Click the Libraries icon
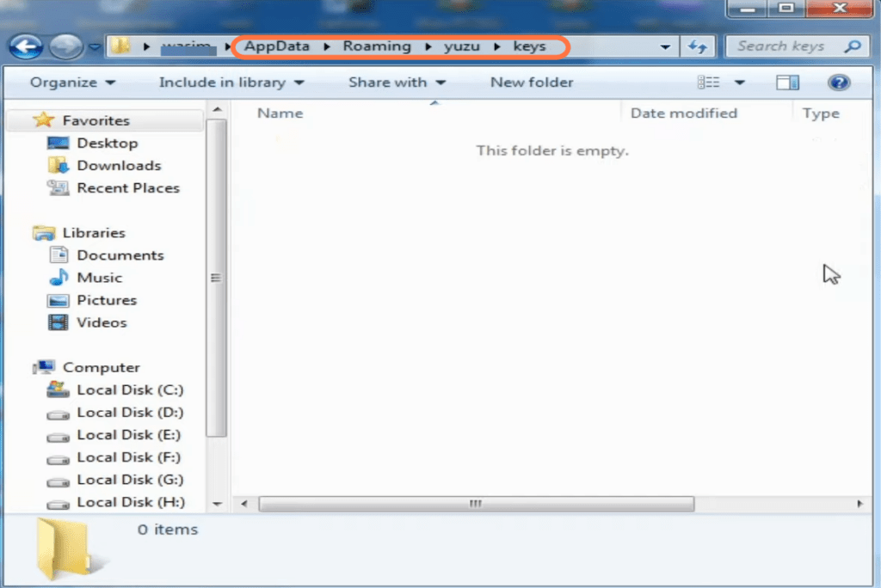This screenshot has height=588, width=881. [43, 232]
